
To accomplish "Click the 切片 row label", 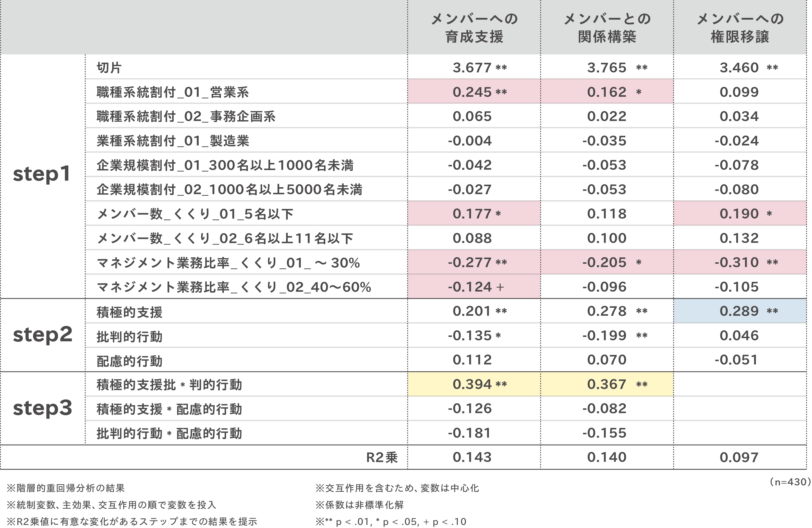I will coord(109,68).
